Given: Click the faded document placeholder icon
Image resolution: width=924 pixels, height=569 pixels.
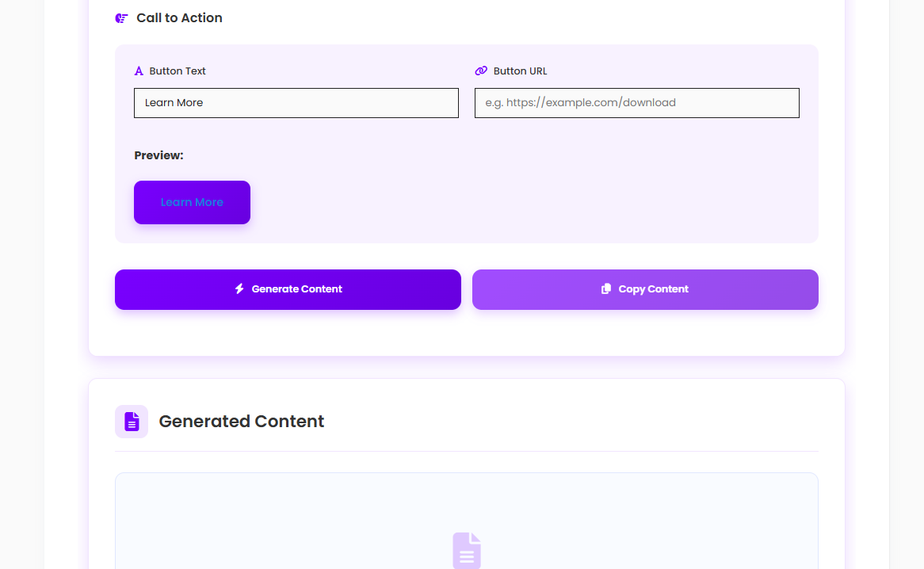Looking at the screenshot, I should click(x=467, y=550).
